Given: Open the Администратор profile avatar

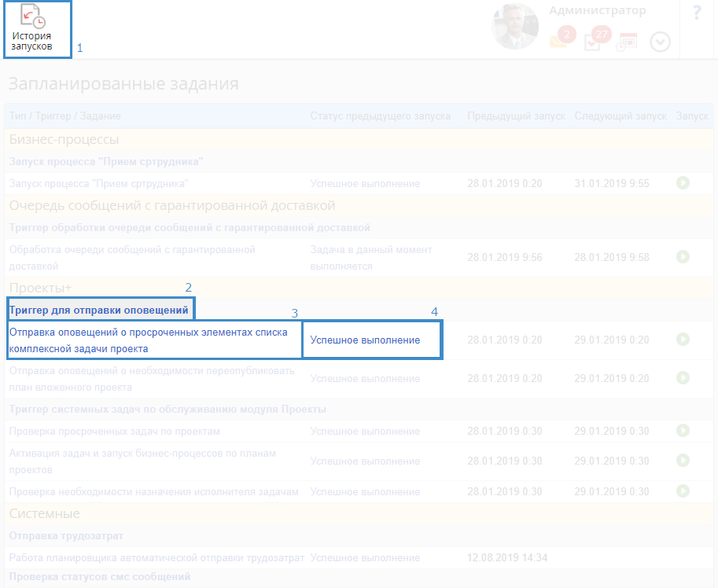Looking at the screenshot, I should coord(515,27).
